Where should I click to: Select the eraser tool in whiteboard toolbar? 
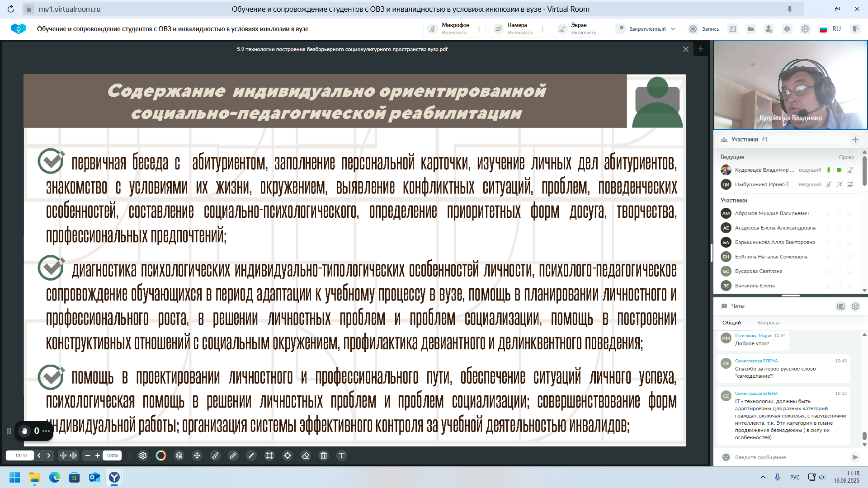click(306, 455)
